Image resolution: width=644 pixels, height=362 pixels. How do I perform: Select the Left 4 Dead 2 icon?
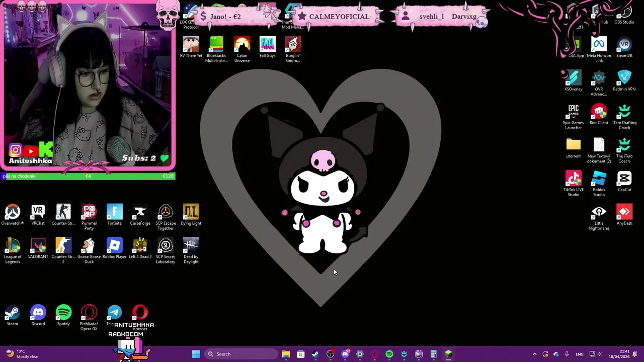140,248
